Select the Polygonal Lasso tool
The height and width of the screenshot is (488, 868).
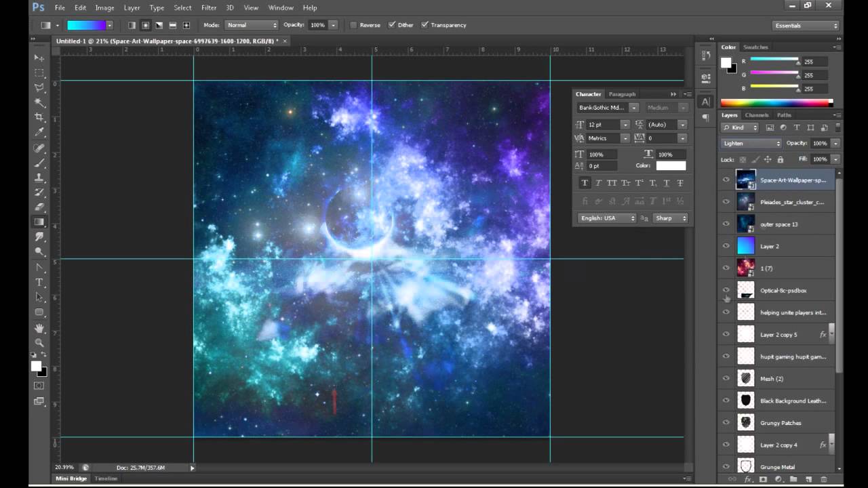point(39,88)
